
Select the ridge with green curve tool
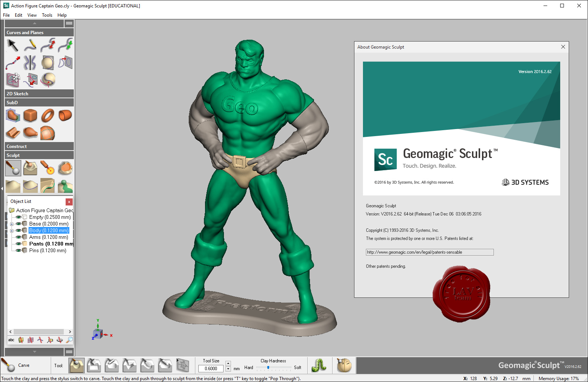(48, 185)
